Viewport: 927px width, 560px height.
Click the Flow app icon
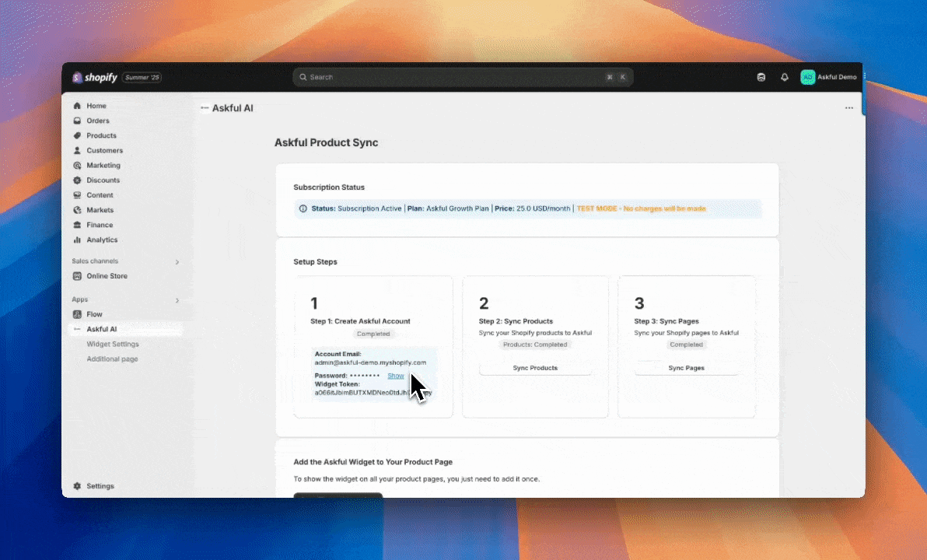pyautogui.click(x=77, y=314)
